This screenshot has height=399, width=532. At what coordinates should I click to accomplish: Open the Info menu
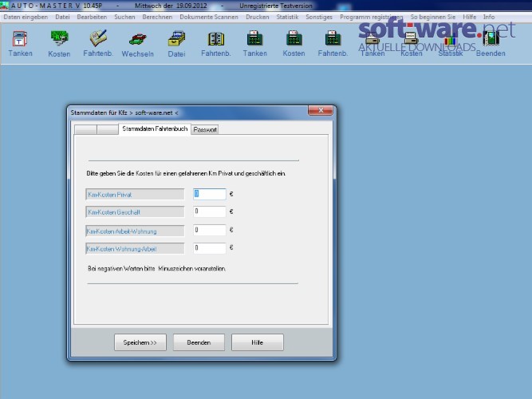pyautogui.click(x=489, y=17)
